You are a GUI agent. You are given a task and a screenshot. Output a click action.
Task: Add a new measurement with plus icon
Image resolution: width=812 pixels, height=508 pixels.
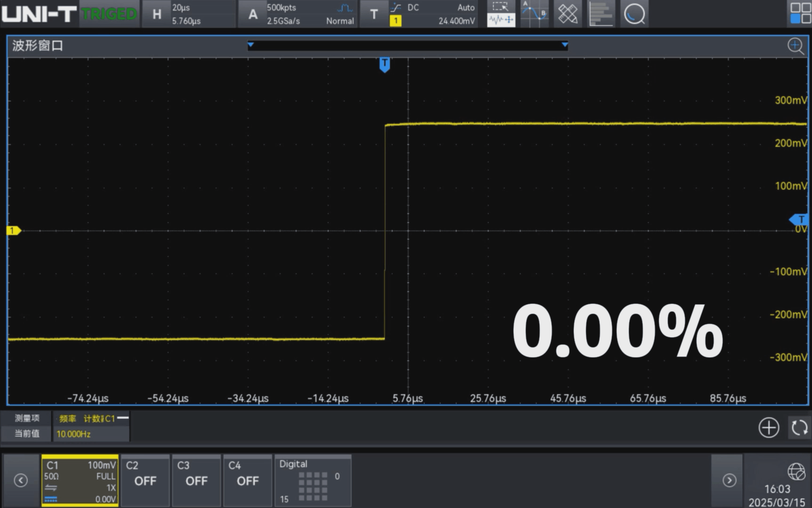click(768, 428)
